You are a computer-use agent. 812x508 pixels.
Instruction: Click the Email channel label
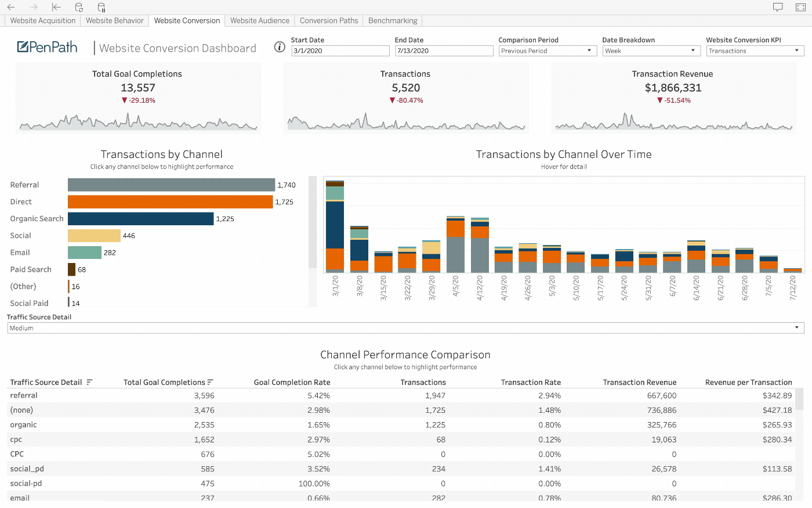(x=20, y=253)
